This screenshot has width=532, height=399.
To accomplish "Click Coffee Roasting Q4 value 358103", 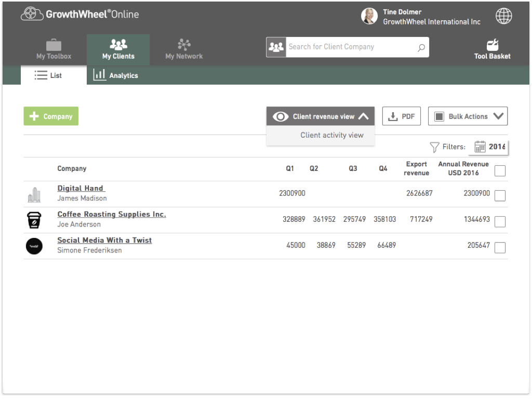I will [385, 219].
